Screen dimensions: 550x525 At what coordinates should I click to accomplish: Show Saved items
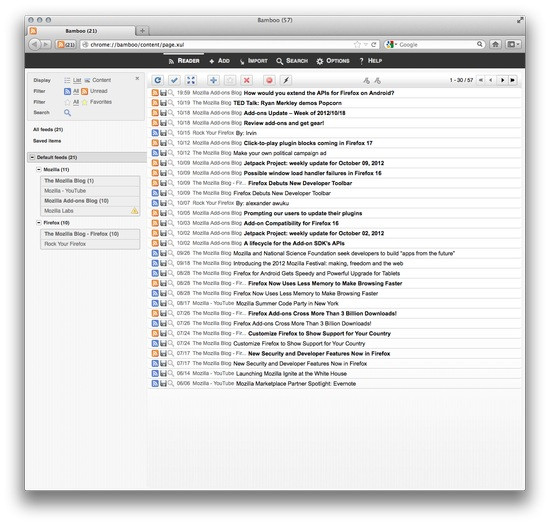47,141
